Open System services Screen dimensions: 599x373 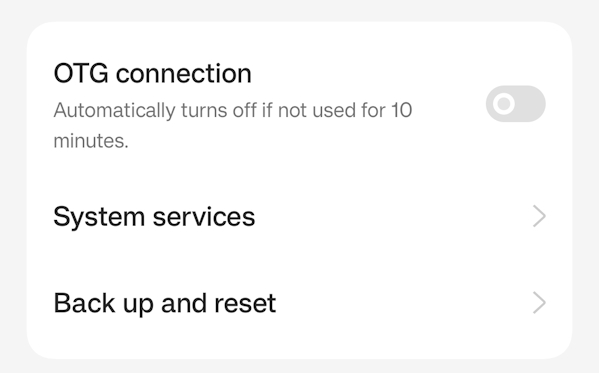(x=300, y=216)
